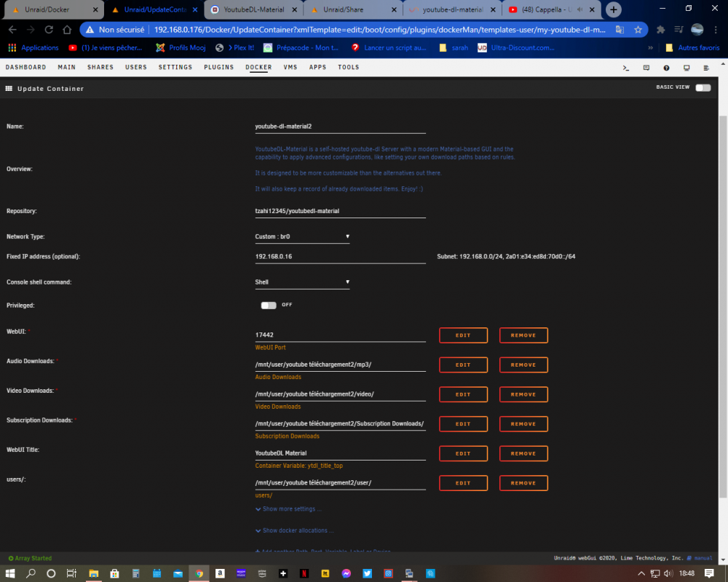Open File Explorer from taskbar
This screenshot has height=582, width=728.
[x=94, y=573]
